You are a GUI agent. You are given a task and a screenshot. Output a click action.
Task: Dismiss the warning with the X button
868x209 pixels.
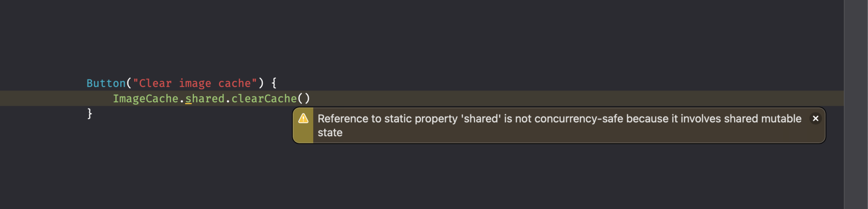pos(815,118)
